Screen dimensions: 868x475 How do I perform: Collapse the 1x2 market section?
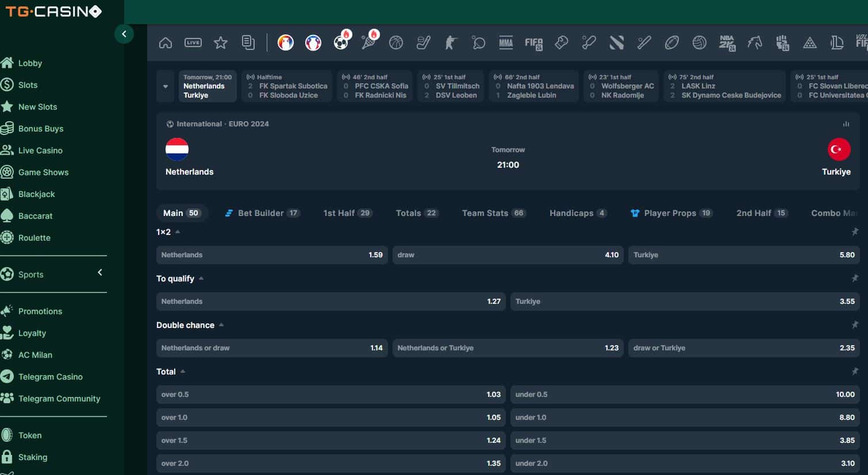[178, 232]
